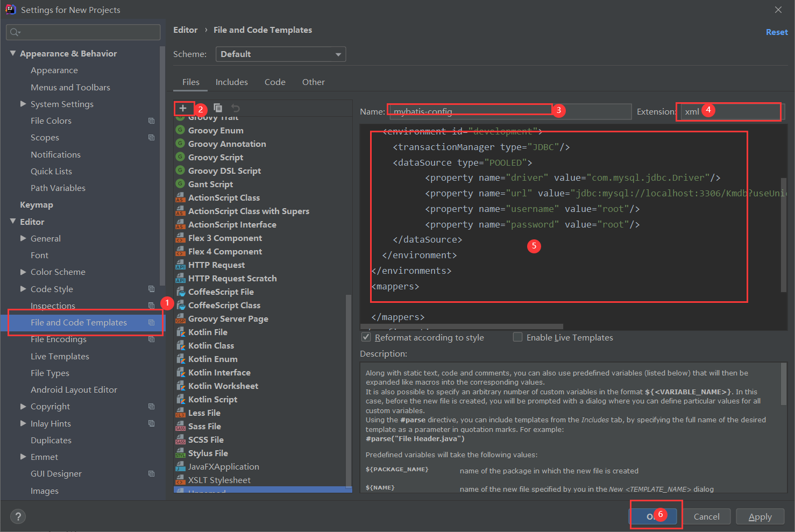
Task: Toggle Reformat according to style checkbox
Action: 366,337
